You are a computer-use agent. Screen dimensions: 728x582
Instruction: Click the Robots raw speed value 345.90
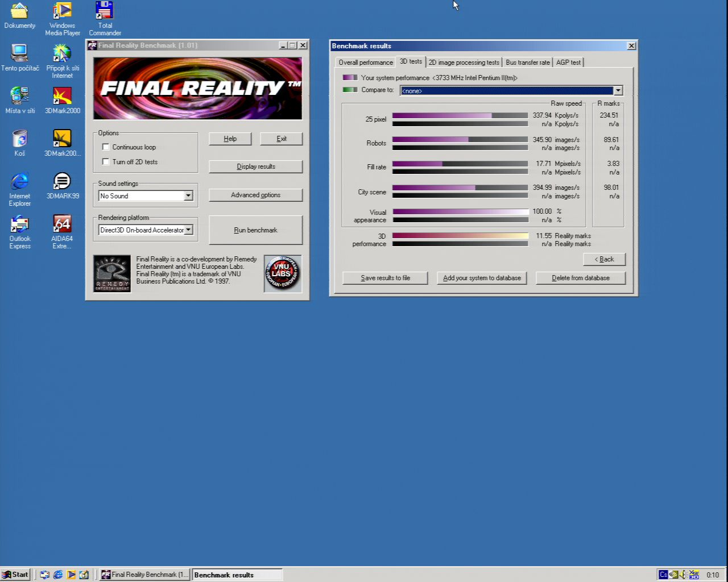click(542, 139)
